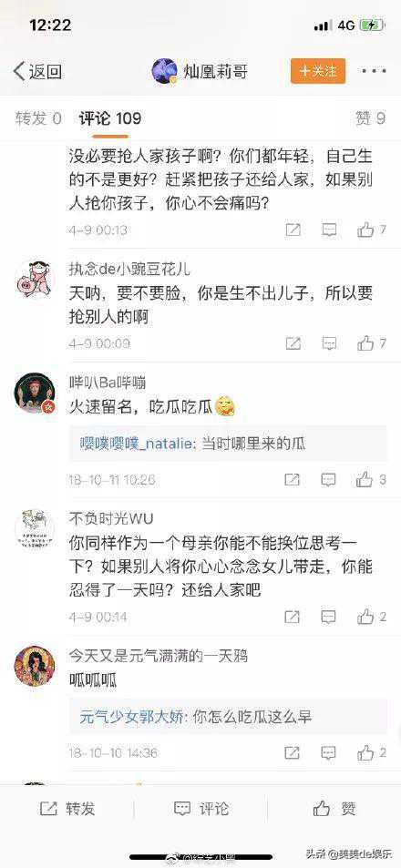Open the 赞 9 likes tab
The image size is (401, 868).
click(x=371, y=118)
